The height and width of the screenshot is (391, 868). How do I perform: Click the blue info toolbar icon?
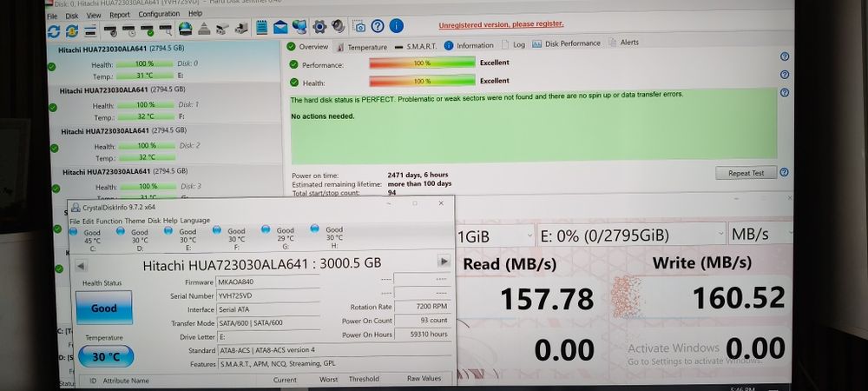pyautogui.click(x=396, y=25)
